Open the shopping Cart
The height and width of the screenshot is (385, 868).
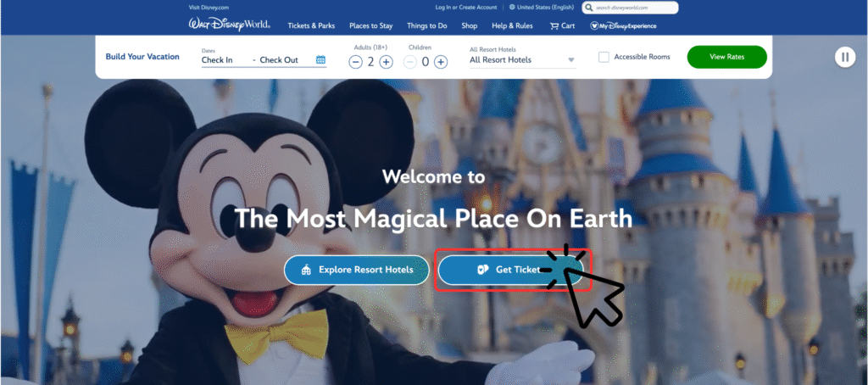[562, 25]
